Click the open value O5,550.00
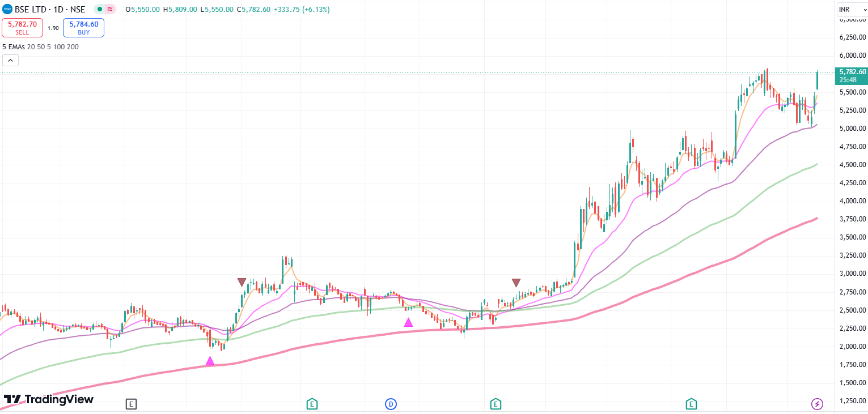Screen dimensions: 868x414 point(143,10)
